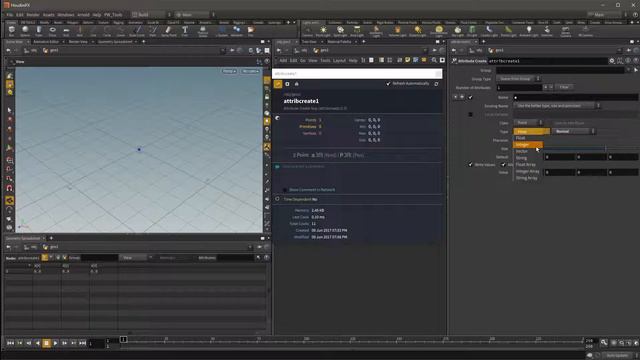Click the Clear button for attributes
Viewport: 640px width, 360px height.
(x=564, y=87)
